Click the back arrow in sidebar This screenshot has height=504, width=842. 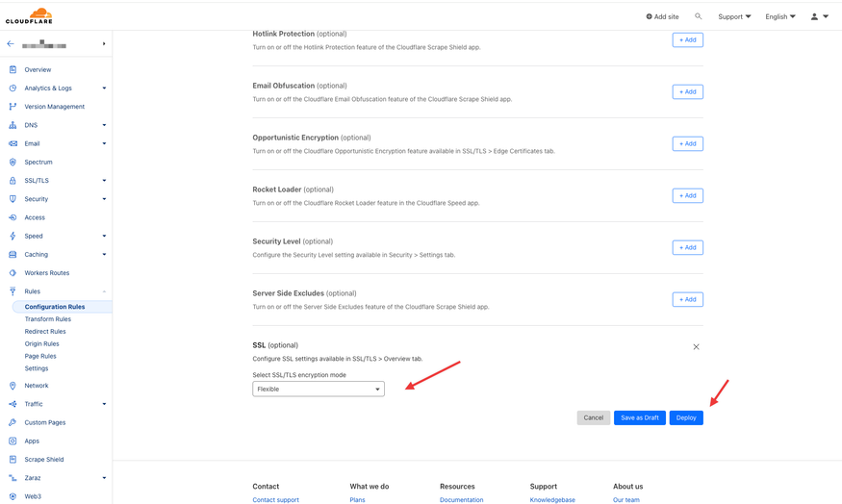[x=11, y=44]
